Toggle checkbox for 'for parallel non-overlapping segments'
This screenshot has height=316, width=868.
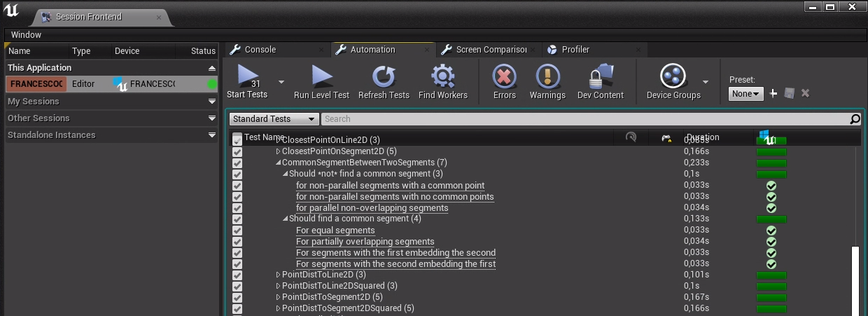(x=237, y=208)
